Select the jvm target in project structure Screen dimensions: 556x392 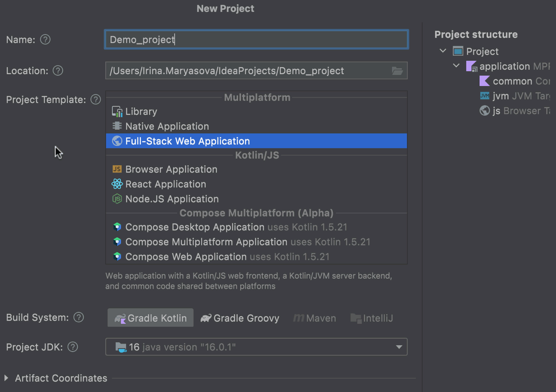(500, 96)
